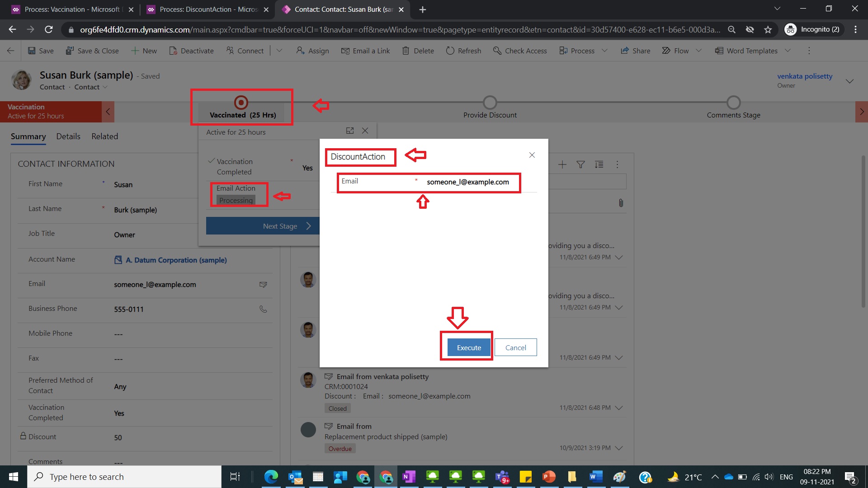Create a timeline record using the plus icon

click(562, 164)
